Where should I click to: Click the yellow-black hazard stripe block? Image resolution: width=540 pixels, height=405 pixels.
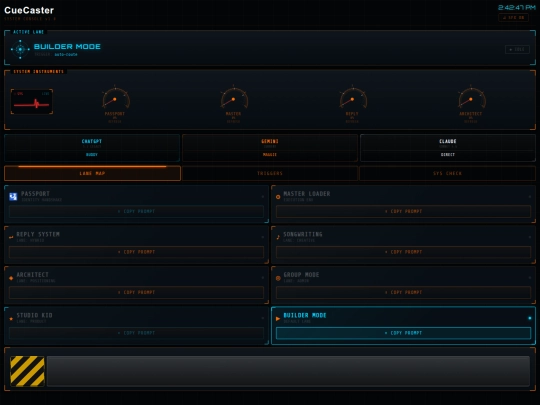pyautogui.click(x=28, y=371)
